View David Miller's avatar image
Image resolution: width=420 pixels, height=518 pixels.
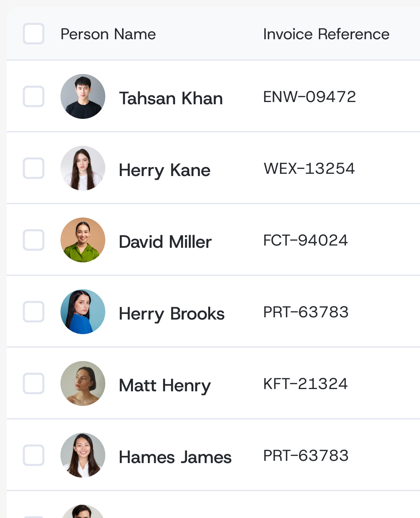pyautogui.click(x=83, y=240)
